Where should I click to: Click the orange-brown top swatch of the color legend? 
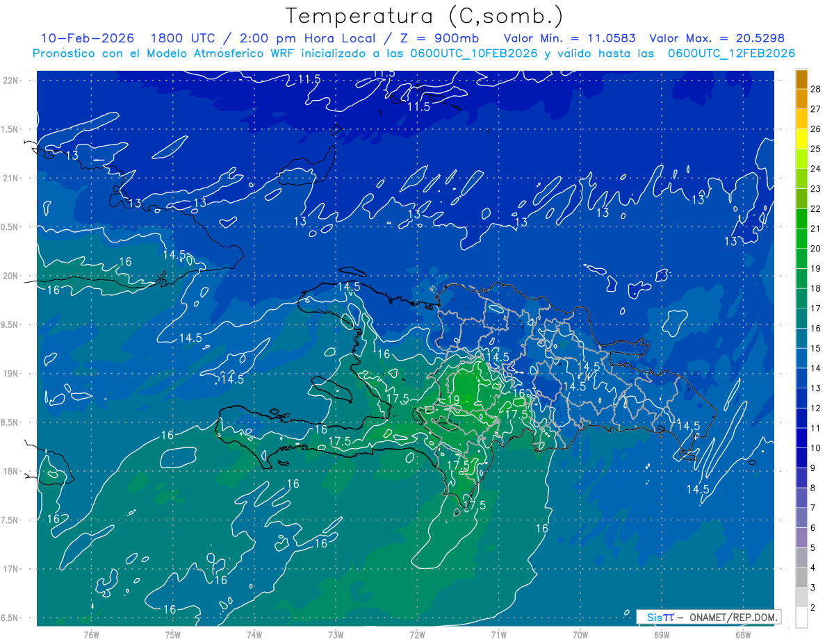pyautogui.click(x=802, y=80)
